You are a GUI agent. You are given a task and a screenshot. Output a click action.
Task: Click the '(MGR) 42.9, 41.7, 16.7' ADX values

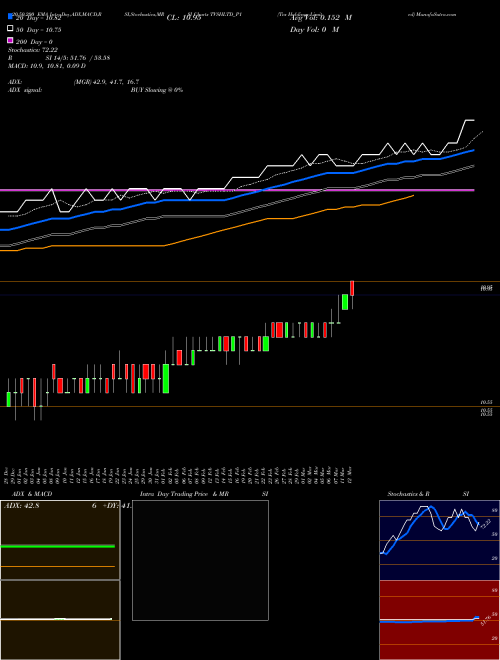[x=106, y=82]
